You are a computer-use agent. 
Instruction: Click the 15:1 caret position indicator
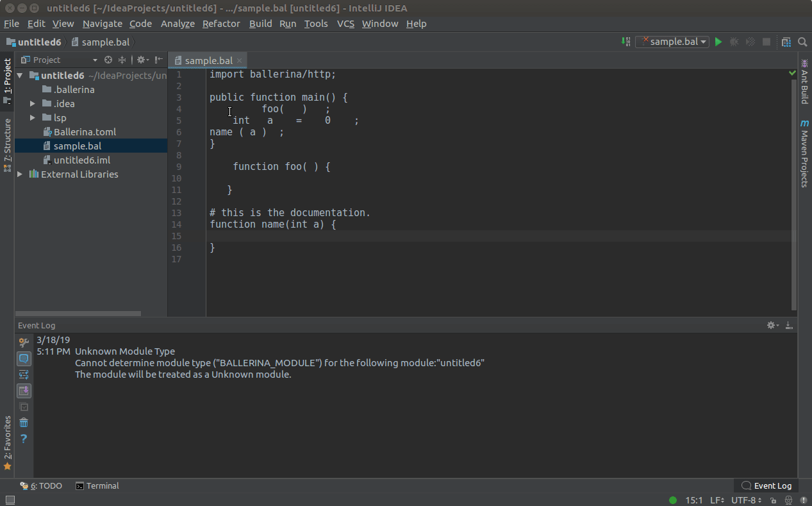(694, 500)
